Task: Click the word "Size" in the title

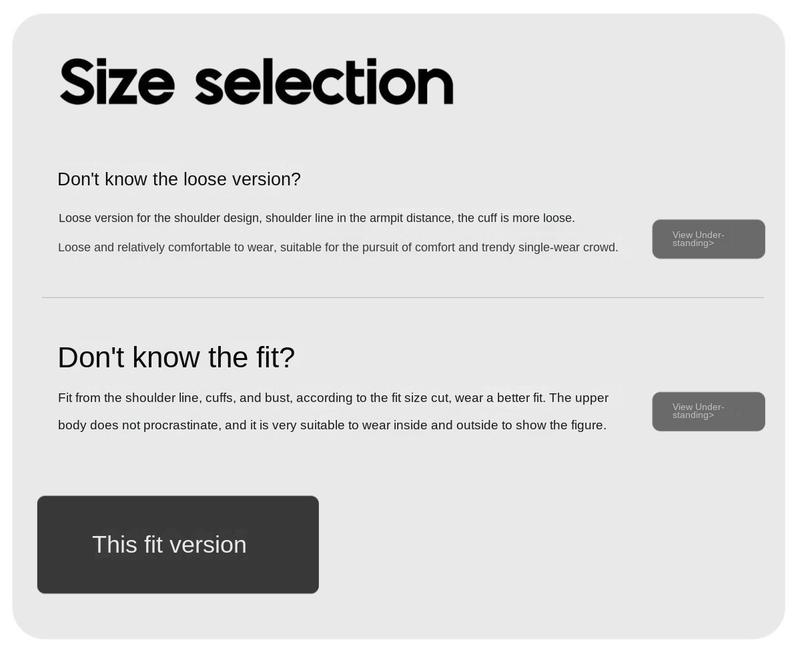Action: [x=117, y=82]
